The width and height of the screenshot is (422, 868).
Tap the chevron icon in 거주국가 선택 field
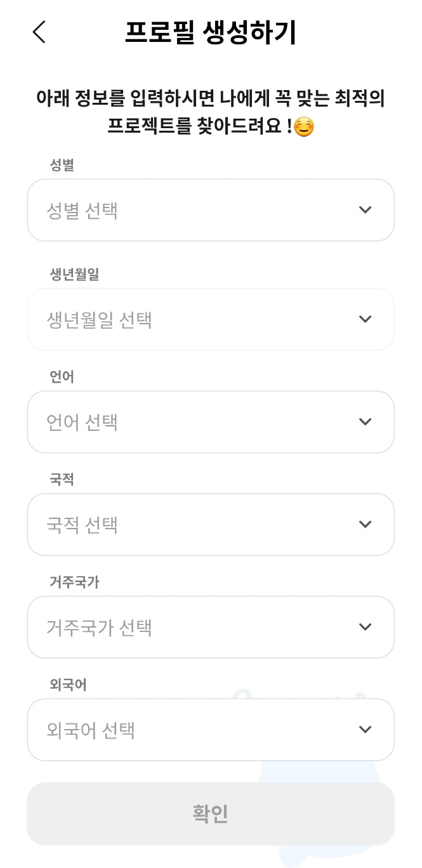(365, 627)
